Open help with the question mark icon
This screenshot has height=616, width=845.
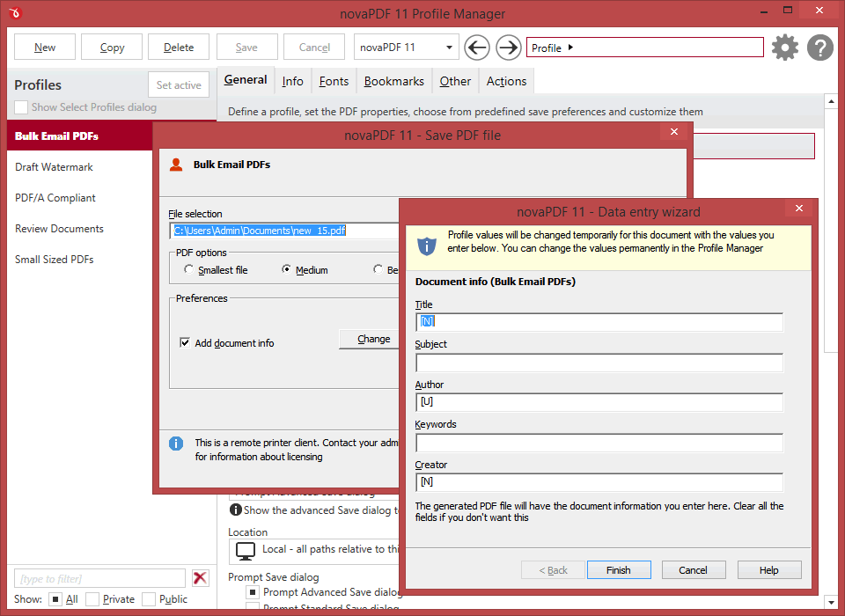(820, 48)
